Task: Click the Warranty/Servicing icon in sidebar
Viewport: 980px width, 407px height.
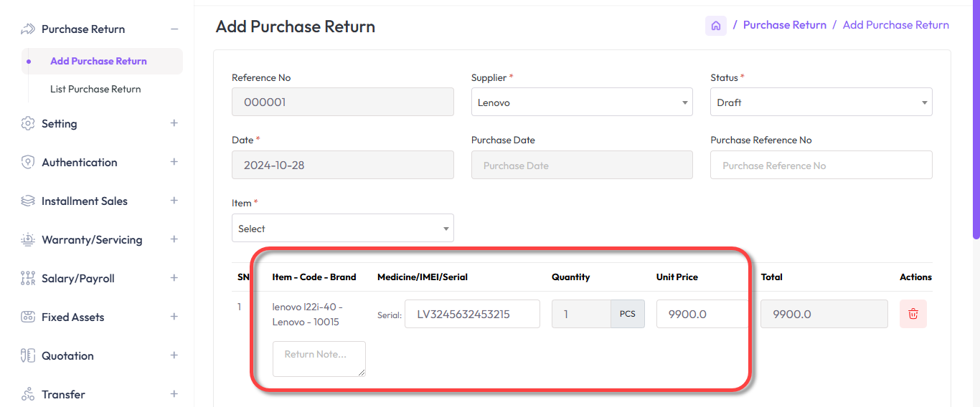Action: tap(28, 239)
